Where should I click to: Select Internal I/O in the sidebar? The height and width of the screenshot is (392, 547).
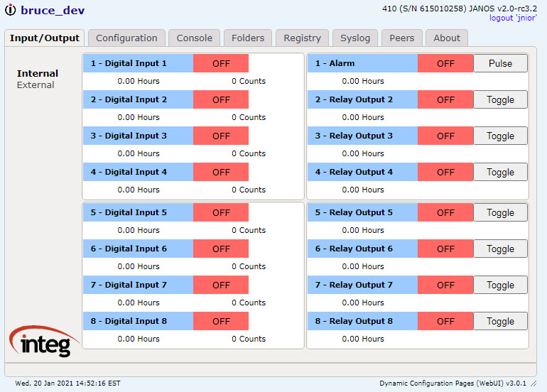[38, 73]
